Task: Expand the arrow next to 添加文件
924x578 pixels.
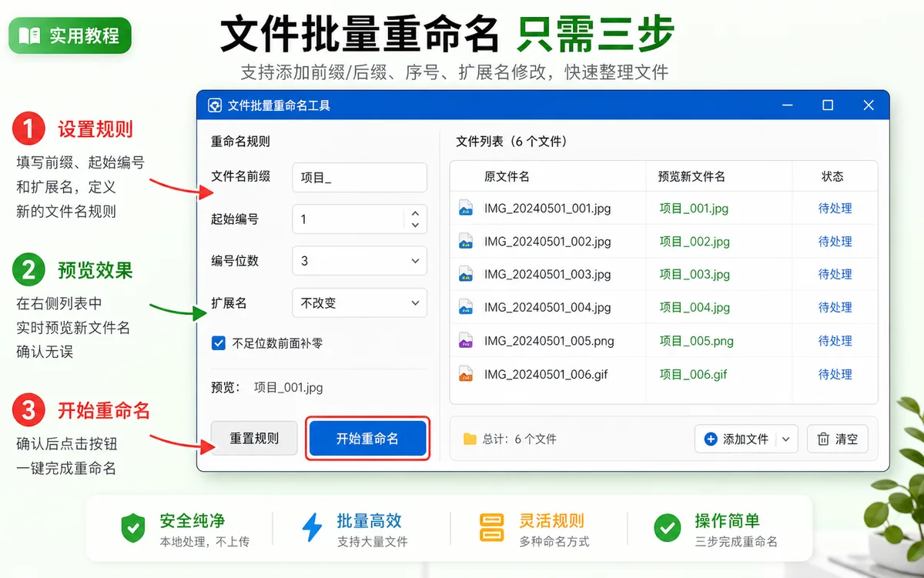Action: [785, 439]
